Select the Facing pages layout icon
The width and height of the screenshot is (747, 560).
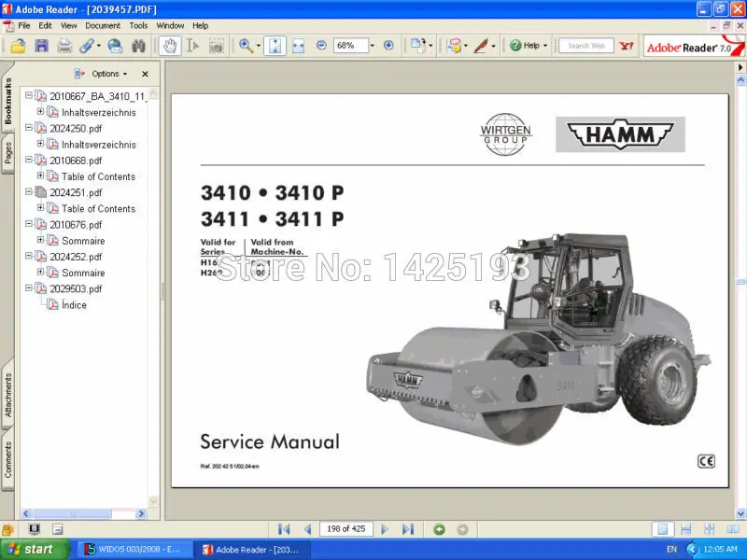pyautogui.click(x=733, y=529)
